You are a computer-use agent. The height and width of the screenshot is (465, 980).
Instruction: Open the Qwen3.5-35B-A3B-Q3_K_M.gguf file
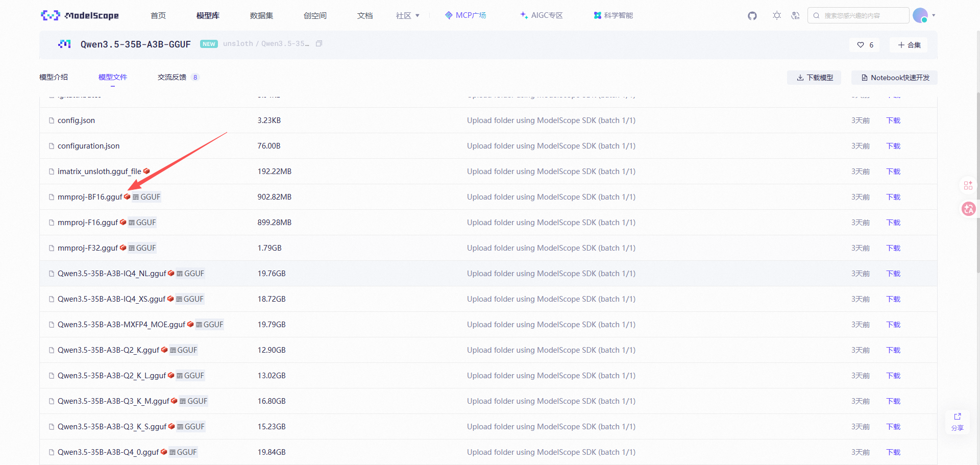(113, 401)
